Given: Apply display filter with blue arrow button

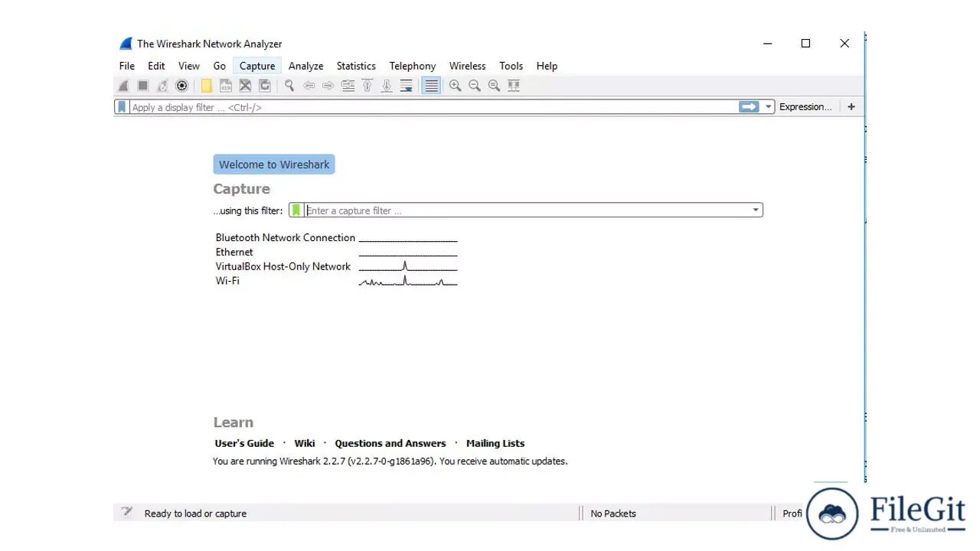Looking at the screenshot, I should pyautogui.click(x=749, y=107).
